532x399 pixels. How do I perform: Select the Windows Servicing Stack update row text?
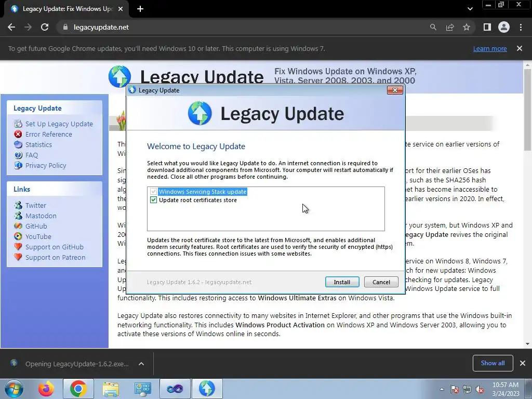(203, 192)
